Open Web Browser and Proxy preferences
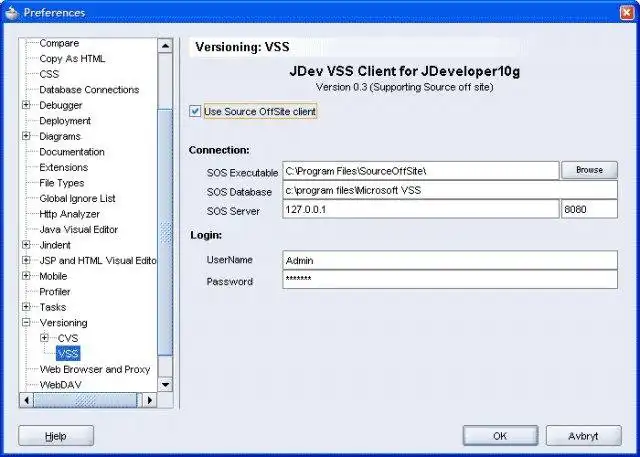 pyautogui.click(x=95, y=369)
